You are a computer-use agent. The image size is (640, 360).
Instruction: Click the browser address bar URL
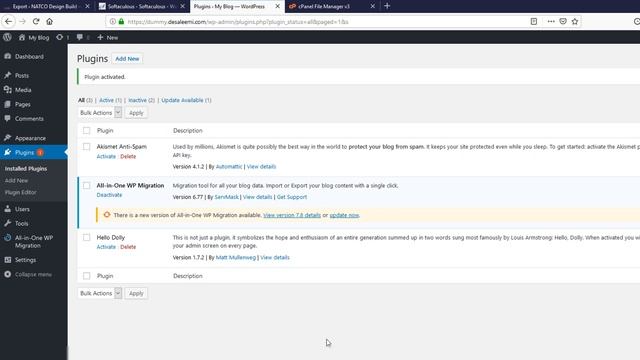click(238, 22)
